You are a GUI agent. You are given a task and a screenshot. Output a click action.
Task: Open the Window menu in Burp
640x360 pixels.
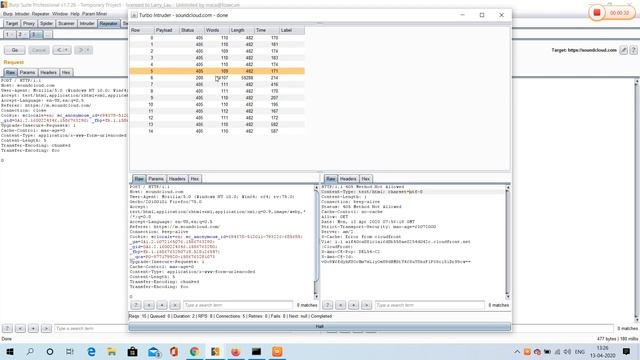point(60,14)
